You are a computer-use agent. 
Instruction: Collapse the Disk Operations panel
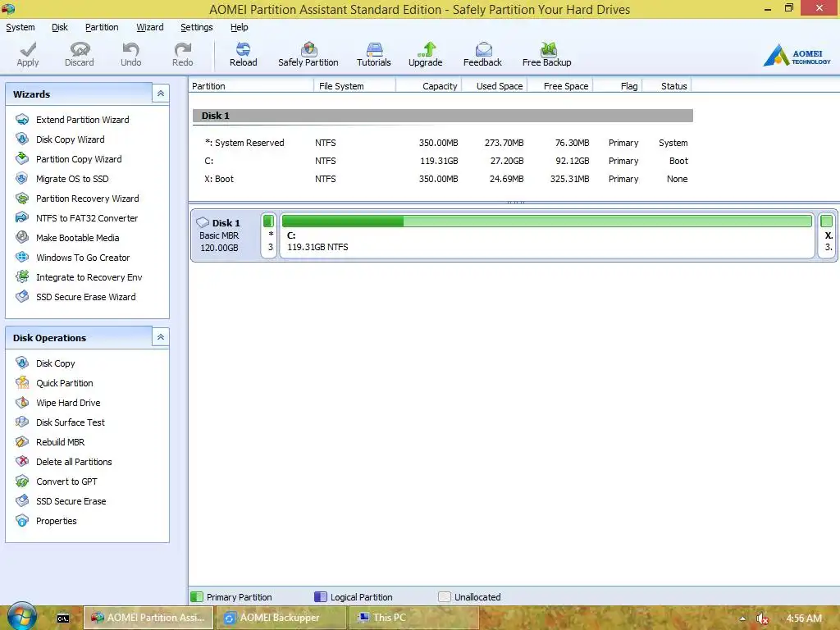pyautogui.click(x=160, y=337)
